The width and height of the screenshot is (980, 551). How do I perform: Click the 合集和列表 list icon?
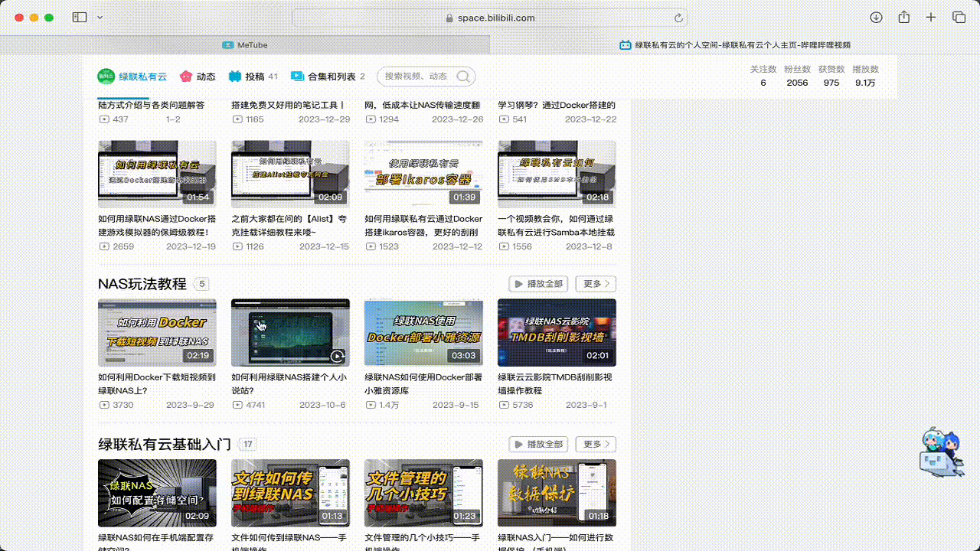(296, 77)
